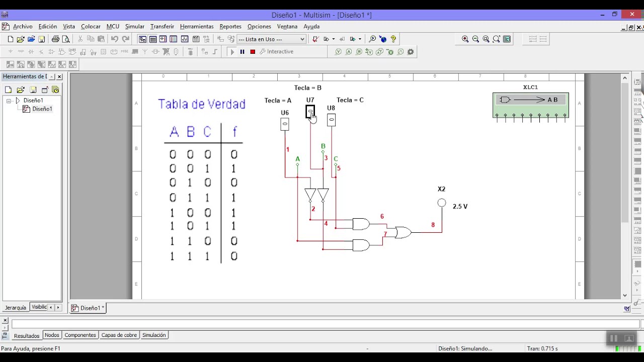Click the New design icon in main toolbar
This screenshot has width=644, height=362.
10,39
